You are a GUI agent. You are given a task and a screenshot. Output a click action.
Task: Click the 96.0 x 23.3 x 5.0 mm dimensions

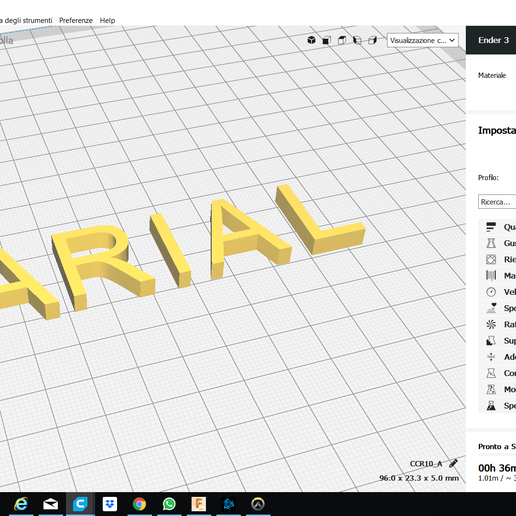(x=419, y=478)
